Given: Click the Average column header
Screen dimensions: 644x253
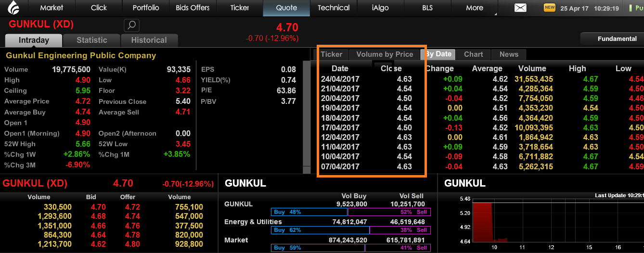Looking at the screenshot, I should (x=487, y=68).
